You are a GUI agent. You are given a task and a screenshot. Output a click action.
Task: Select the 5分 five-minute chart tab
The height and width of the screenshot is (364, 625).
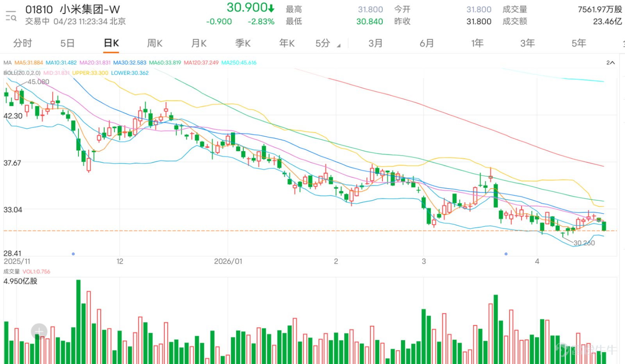tap(323, 43)
